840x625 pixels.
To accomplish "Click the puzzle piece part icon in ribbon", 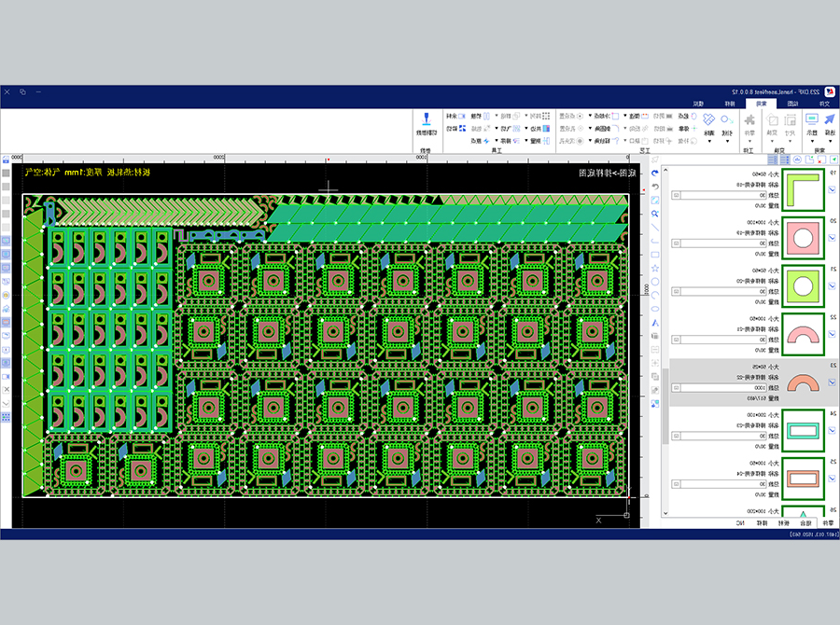I will click(x=749, y=120).
